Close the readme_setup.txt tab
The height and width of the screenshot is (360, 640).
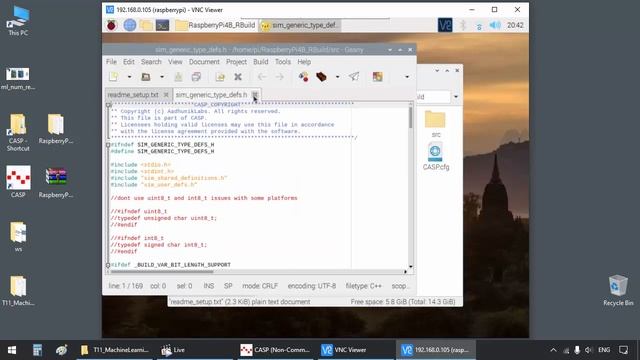coord(166,95)
